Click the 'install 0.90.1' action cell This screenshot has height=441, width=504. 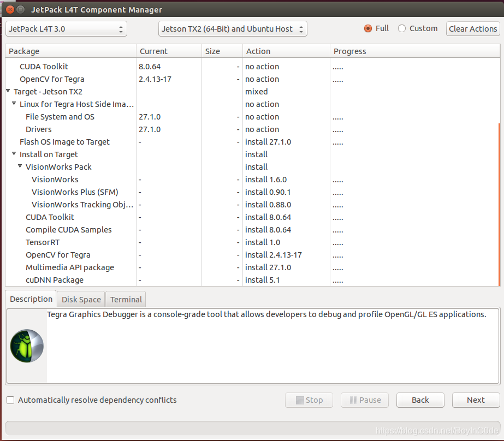pos(268,192)
